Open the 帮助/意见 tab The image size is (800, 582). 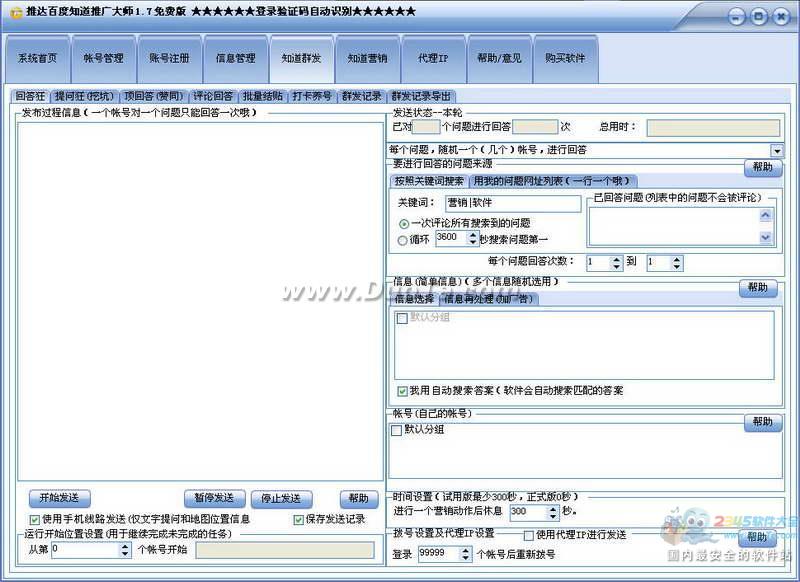pyautogui.click(x=499, y=59)
